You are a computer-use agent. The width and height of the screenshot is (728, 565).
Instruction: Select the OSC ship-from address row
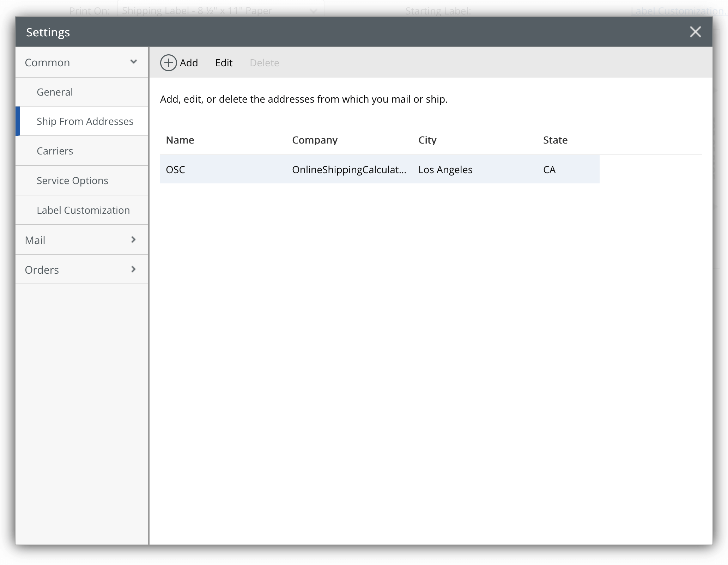point(380,169)
